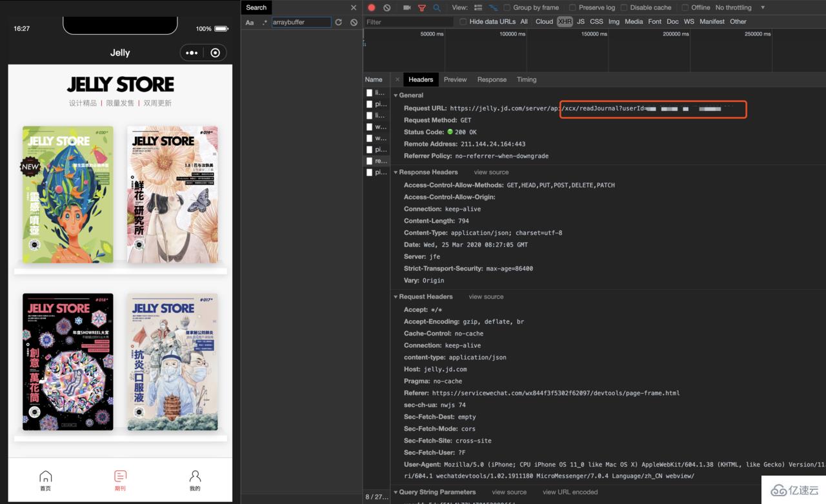Toggle Offline checkbox
Image resolution: width=826 pixels, height=504 pixels.
click(x=685, y=8)
